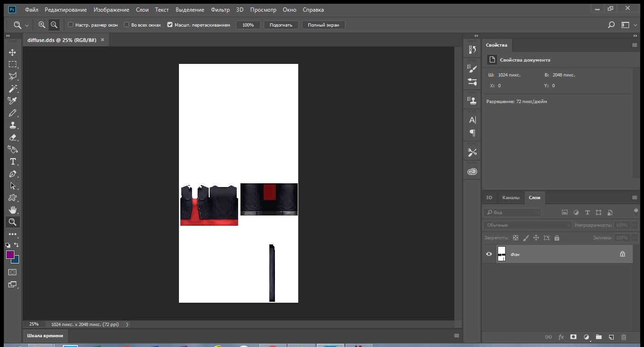Viewport: 644px width, 347px height.
Task: Open the Layers panel options menu
Action: [x=634, y=198]
